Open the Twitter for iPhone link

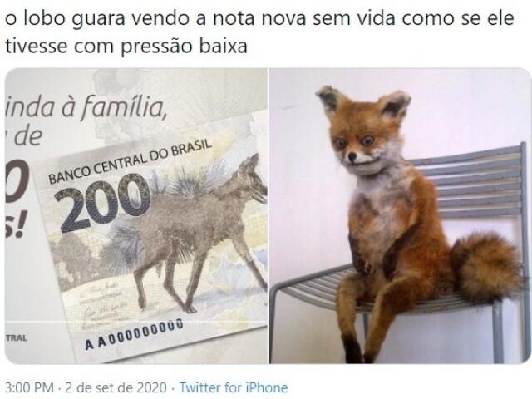pyautogui.click(x=234, y=387)
